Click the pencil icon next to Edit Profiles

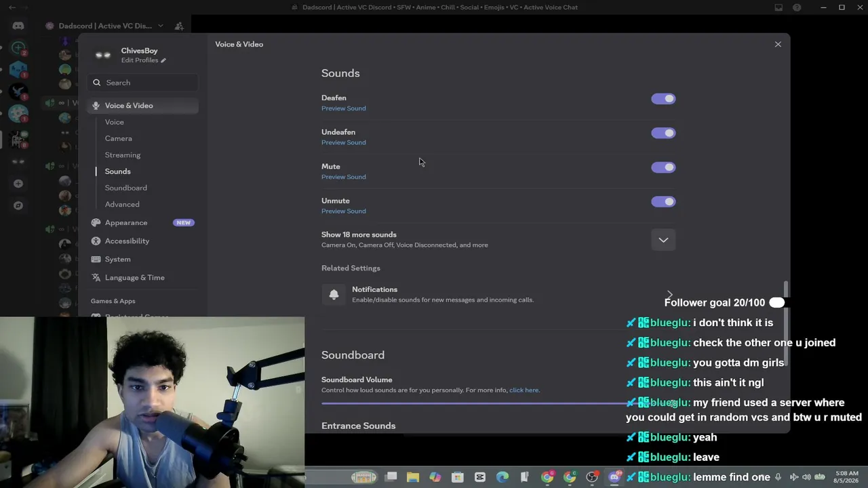[x=163, y=60]
